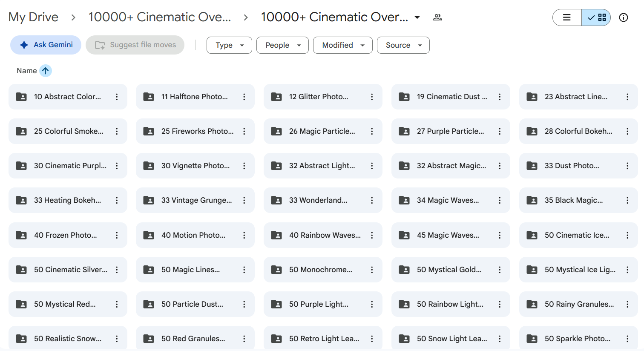The height and width of the screenshot is (351, 644).
Task: Open more actions for 50 Monochrome folder
Action: [x=372, y=270]
